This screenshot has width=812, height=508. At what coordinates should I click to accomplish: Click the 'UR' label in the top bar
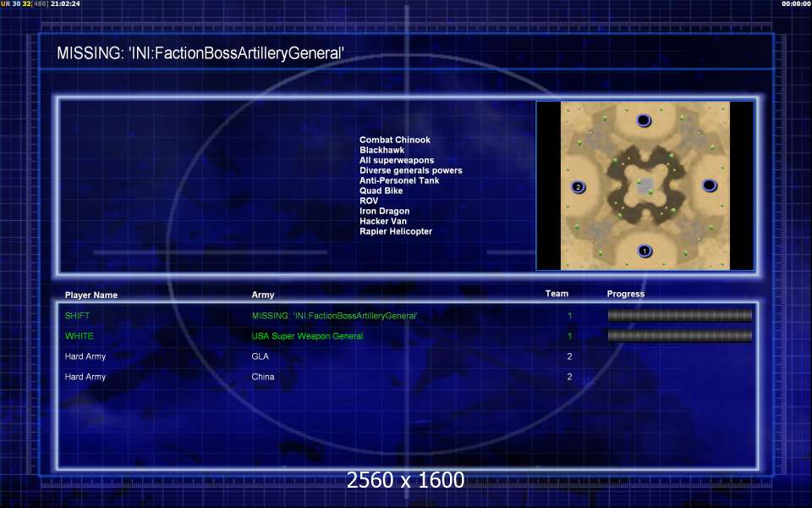pyautogui.click(x=5, y=3)
